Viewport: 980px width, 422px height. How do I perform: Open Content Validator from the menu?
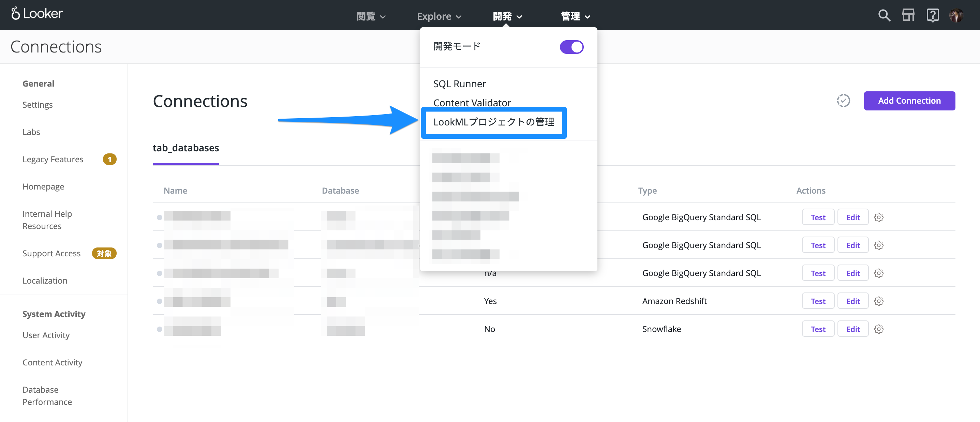click(x=472, y=103)
